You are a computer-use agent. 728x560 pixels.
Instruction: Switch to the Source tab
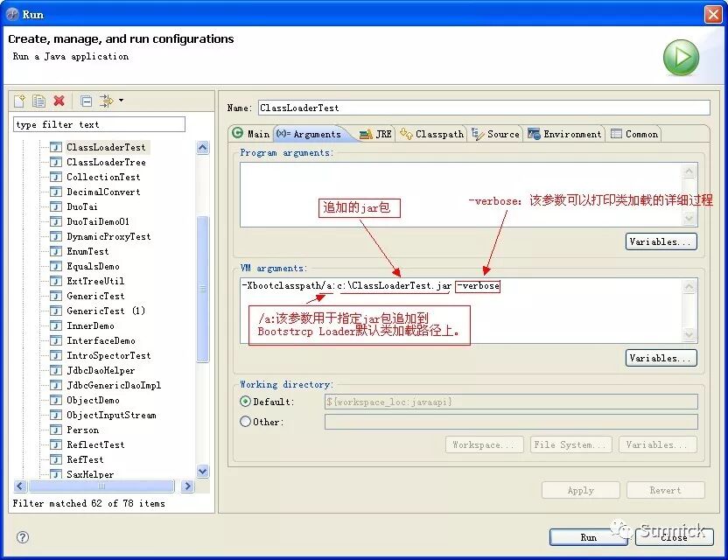click(495, 134)
